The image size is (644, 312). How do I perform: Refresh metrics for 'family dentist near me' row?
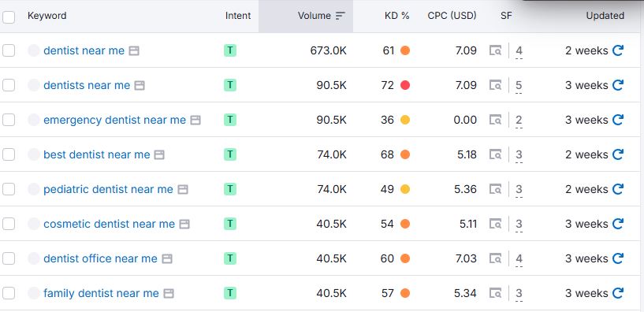(x=618, y=293)
